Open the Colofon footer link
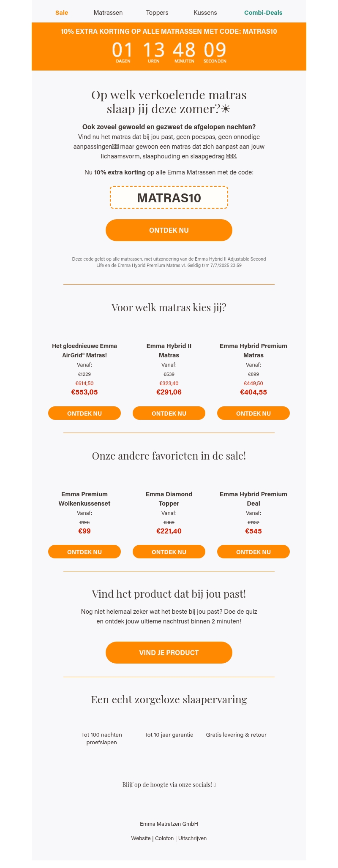The image size is (338, 868). 164,838
